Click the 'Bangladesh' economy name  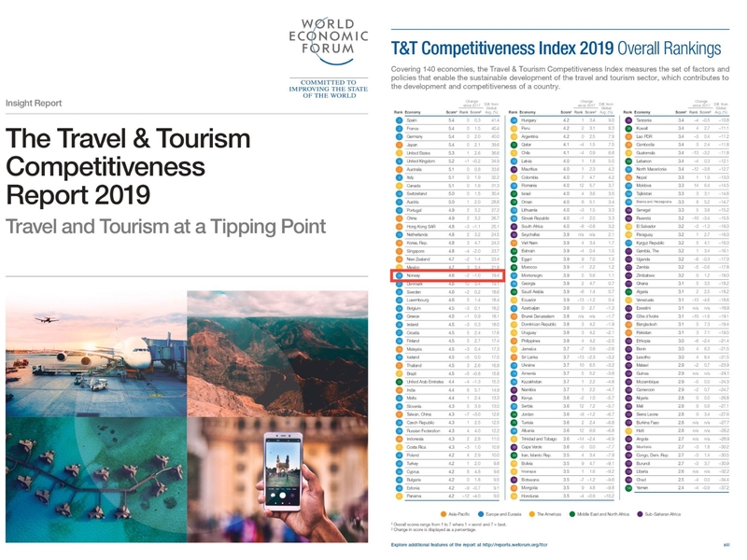point(646,324)
